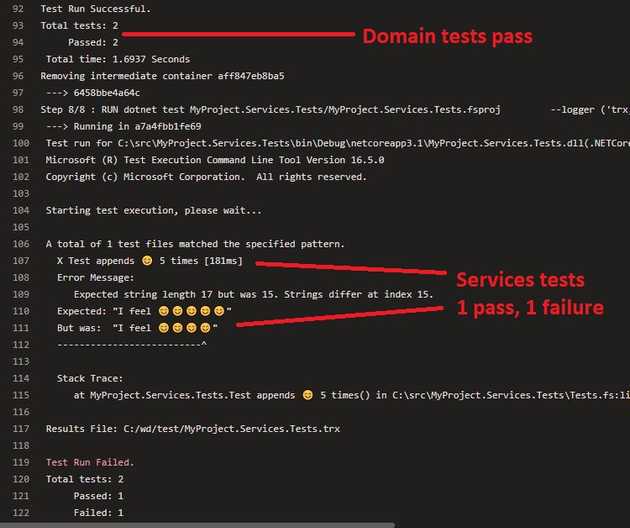Viewport: 630px width, 528px height.
Task: Click the 'Domain tests pass' annotation
Action: click(x=447, y=37)
